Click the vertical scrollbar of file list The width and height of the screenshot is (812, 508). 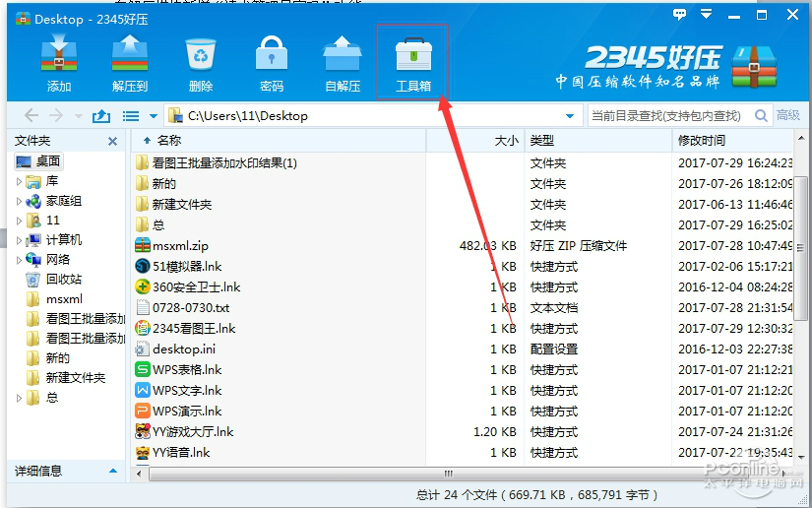pos(800,248)
